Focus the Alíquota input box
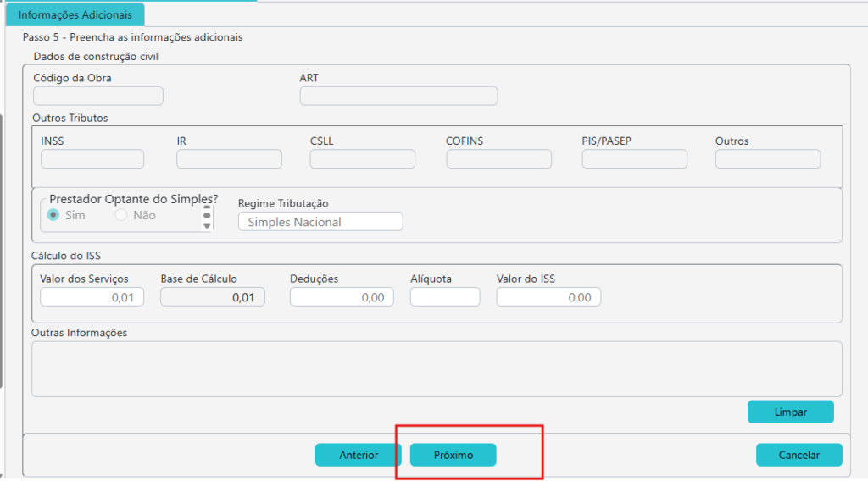The image size is (868, 481). pyautogui.click(x=445, y=297)
